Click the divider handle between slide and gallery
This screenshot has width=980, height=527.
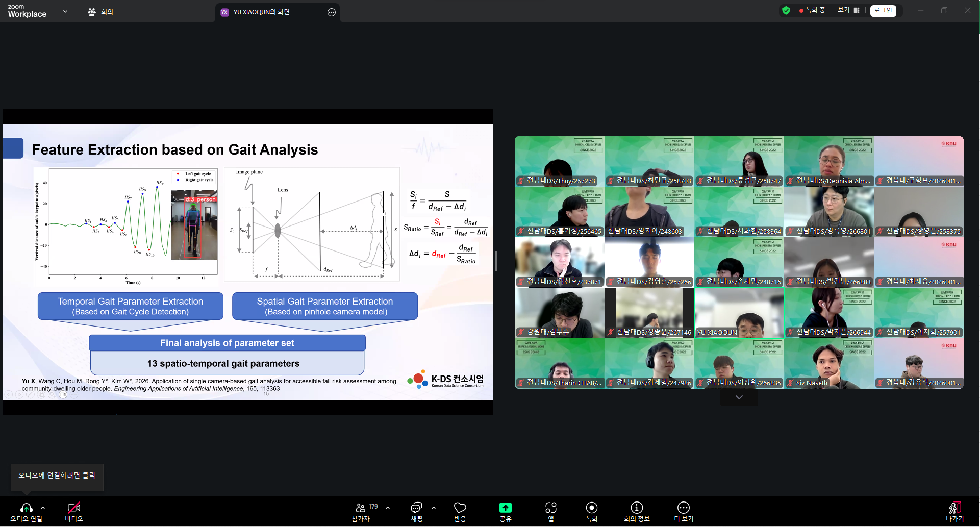496,261
